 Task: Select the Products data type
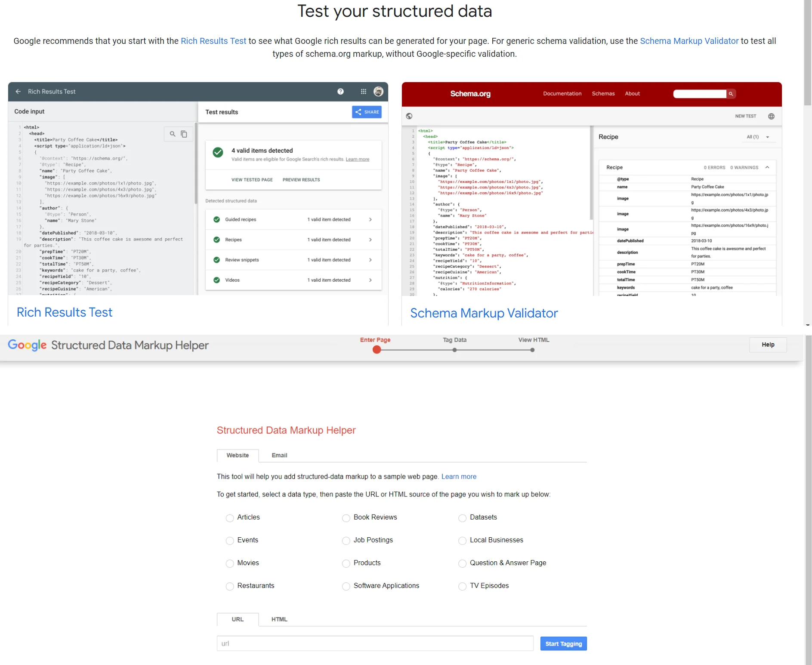click(346, 563)
